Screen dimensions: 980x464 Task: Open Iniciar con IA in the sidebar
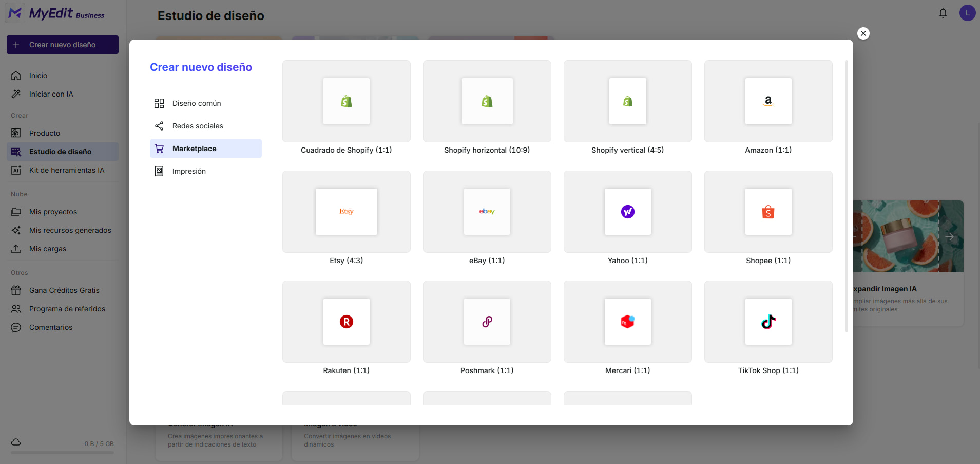(63, 94)
